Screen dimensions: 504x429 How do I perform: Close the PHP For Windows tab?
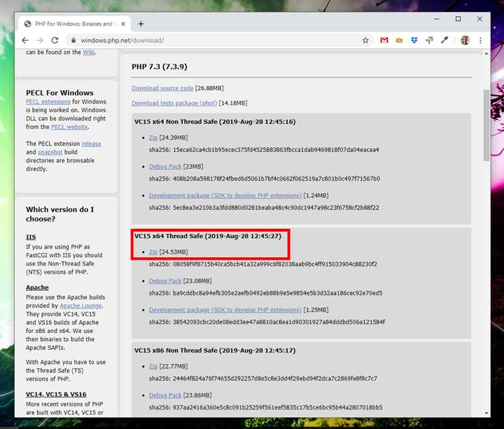tap(123, 23)
